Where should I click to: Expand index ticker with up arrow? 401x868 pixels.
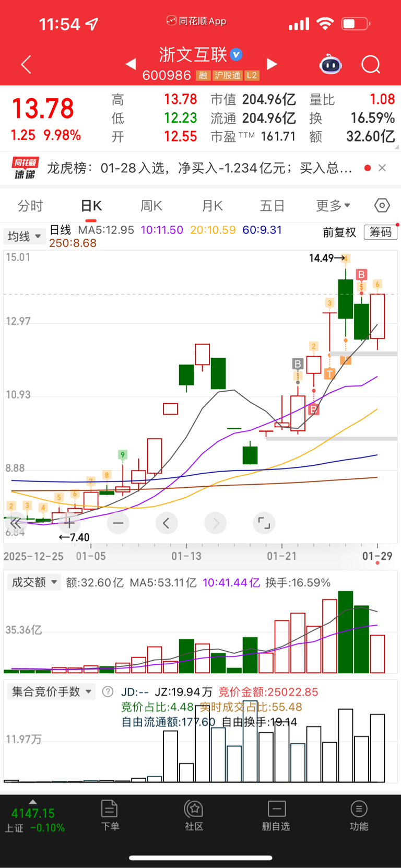click(33, 802)
